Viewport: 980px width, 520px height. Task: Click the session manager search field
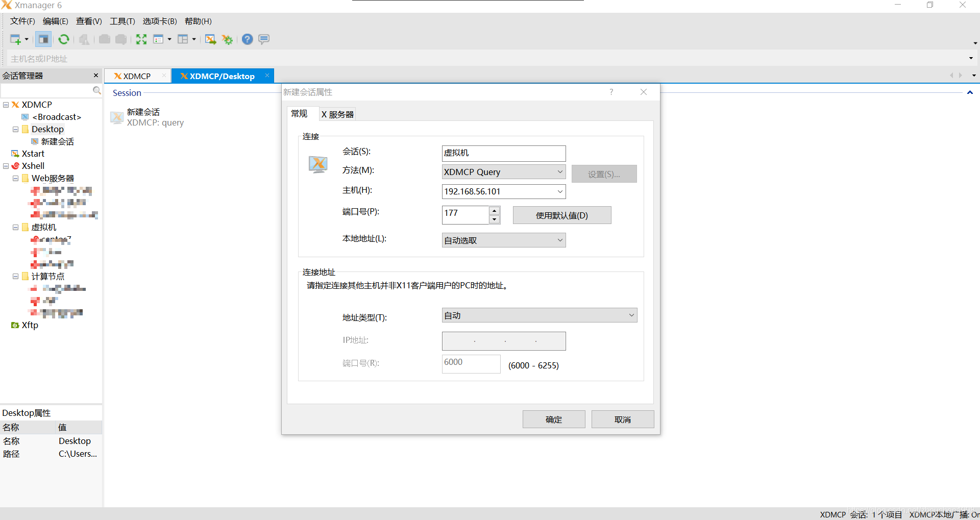point(46,91)
